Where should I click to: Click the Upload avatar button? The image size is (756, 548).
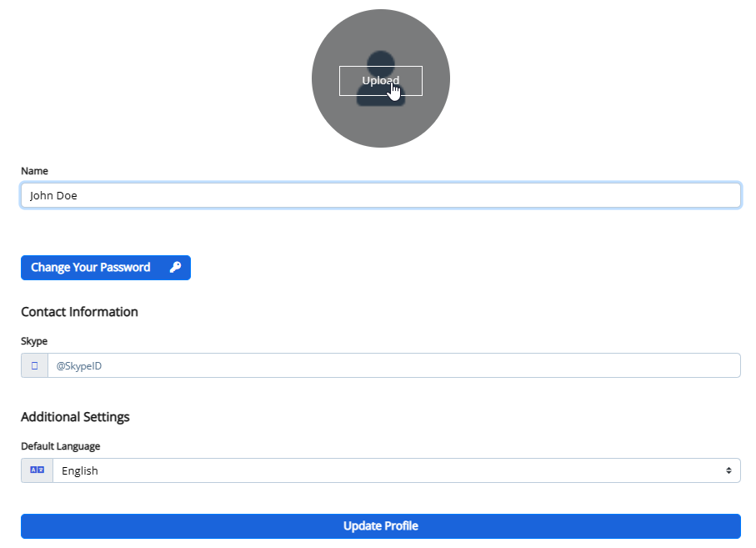(x=380, y=81)
